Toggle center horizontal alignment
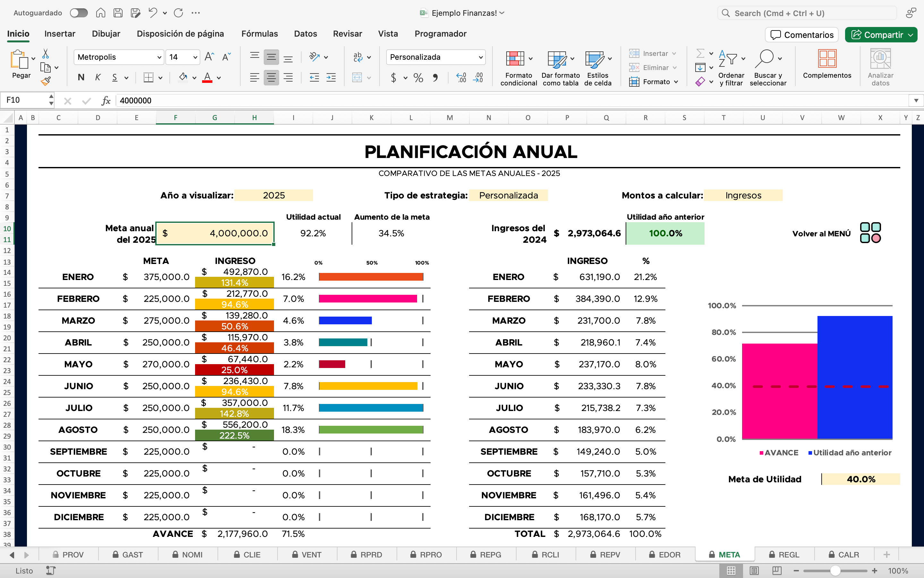924x578 pixels. click(271, 78)
